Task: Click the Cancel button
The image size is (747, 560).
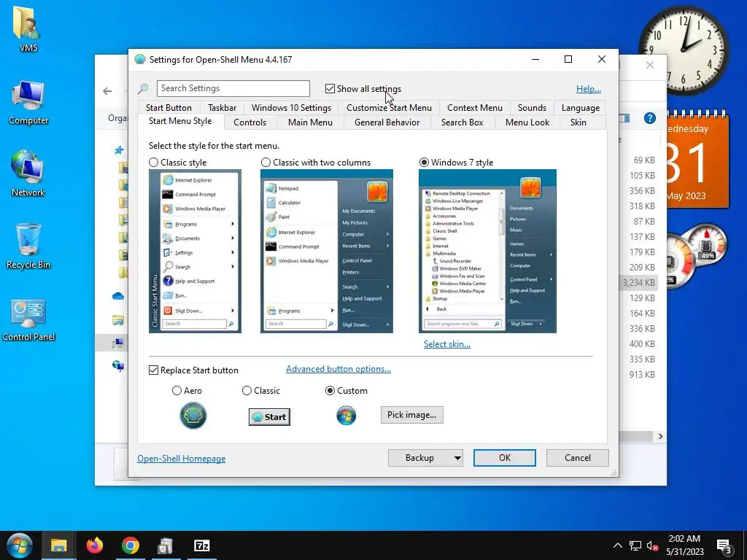Action: coord(578,458)
